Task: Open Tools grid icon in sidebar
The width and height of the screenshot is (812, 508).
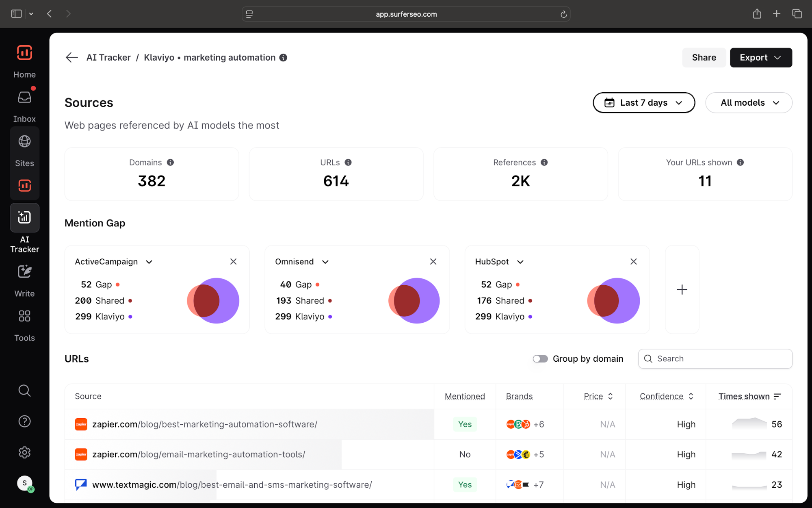Action: (x=24, y=316)
